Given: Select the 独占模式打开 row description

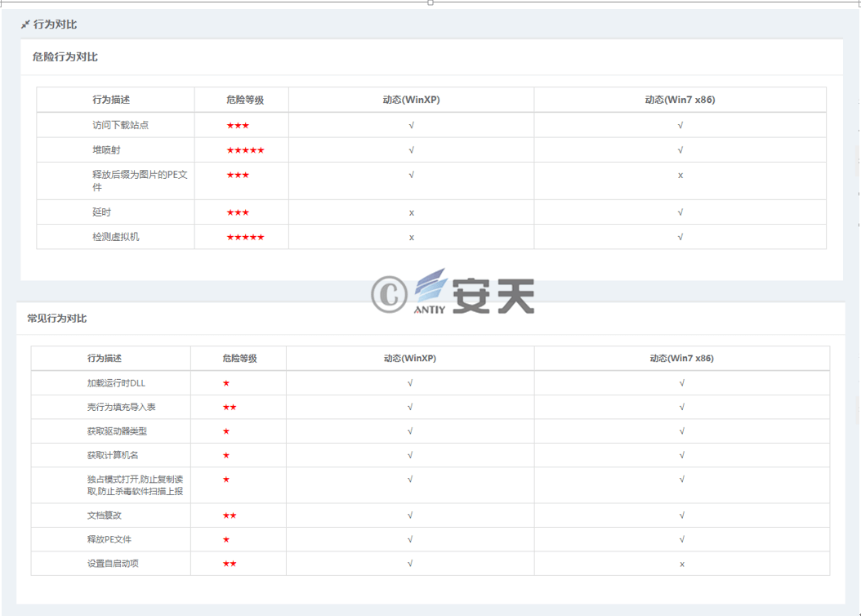Looking at the screenshot, I should coord(135,485).
